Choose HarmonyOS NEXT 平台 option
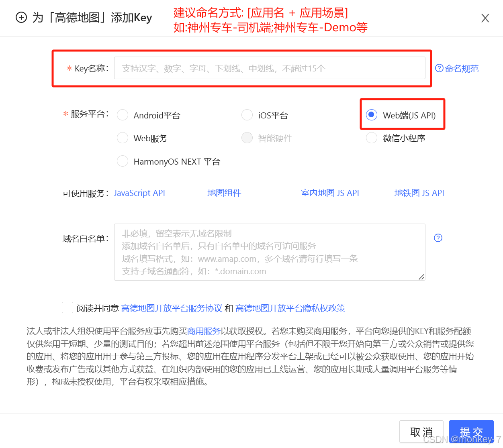This screenshot has width=503, height=448. tap(123, 161)
